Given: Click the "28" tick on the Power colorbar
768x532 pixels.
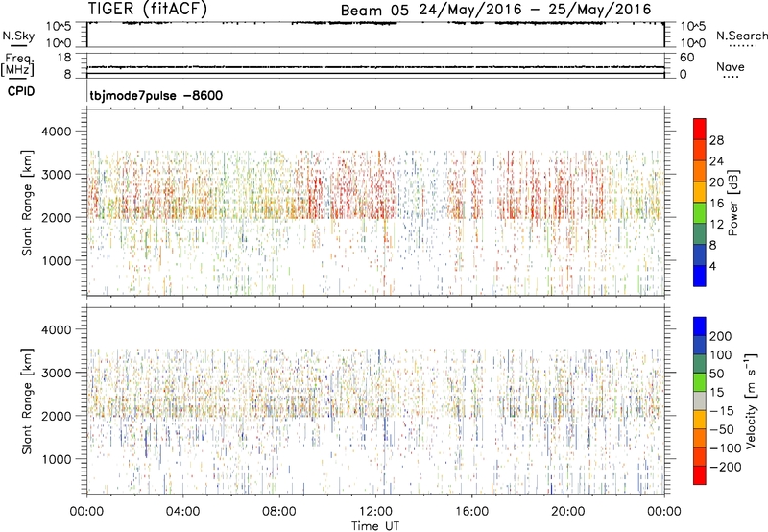Looking at the screenshot, I should 716,140.
